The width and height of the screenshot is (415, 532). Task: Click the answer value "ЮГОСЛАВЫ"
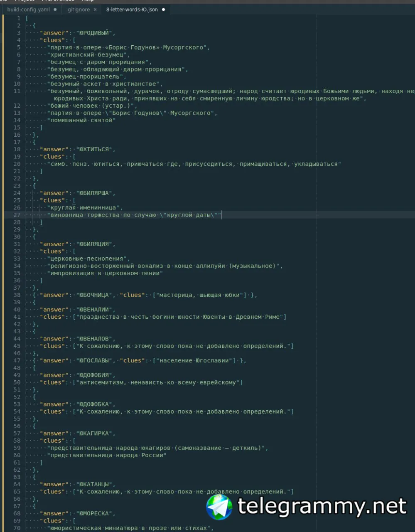coord(94,360)
